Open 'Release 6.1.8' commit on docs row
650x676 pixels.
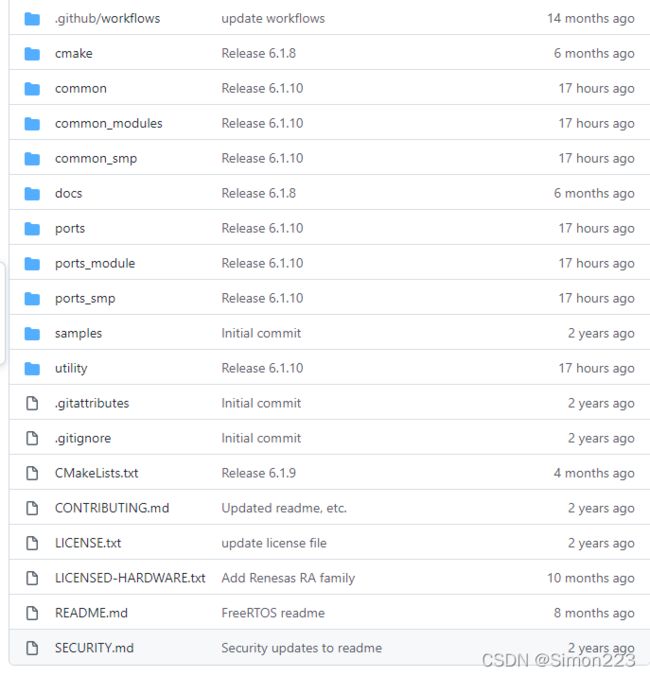(259, 193)
